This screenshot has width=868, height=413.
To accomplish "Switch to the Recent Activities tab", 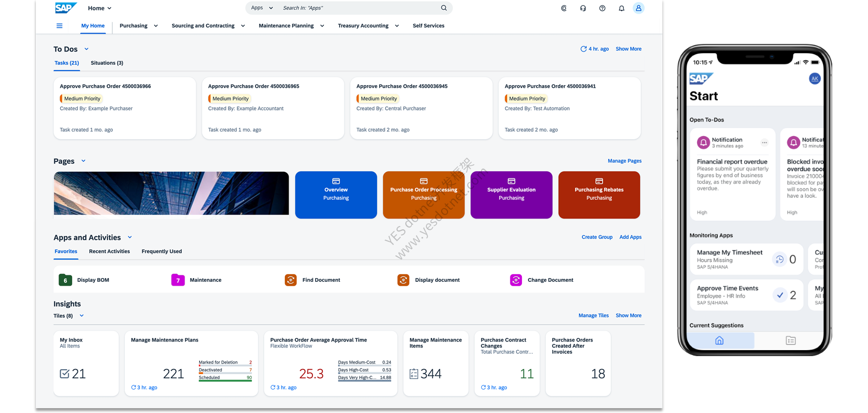I will [x=110, y=251].
